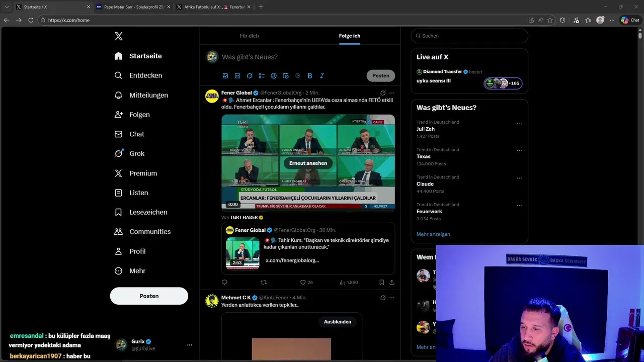Toggle bold formatting in composer
The image size is (644, 362).
310,76
